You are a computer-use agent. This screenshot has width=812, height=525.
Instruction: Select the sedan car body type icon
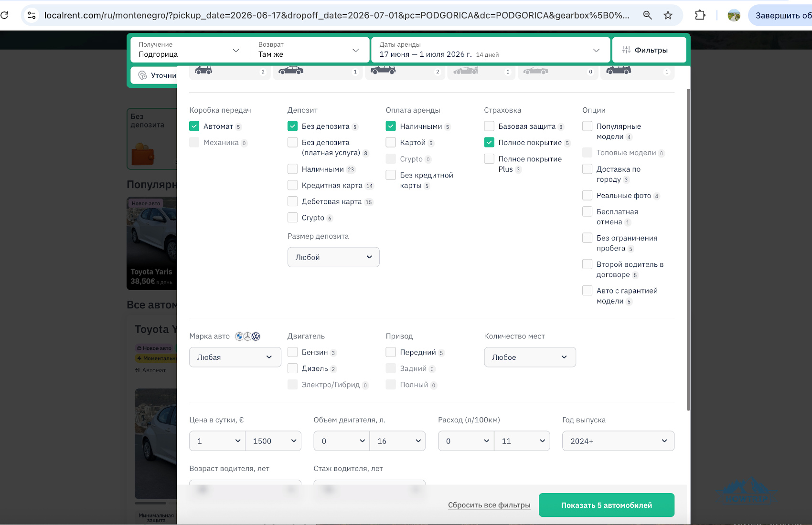click(291, 71)
